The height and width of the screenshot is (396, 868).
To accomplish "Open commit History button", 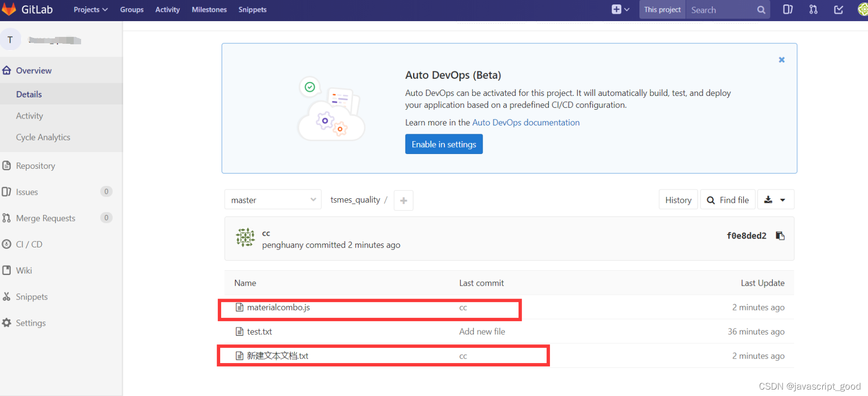I will (x=678, y=200).
